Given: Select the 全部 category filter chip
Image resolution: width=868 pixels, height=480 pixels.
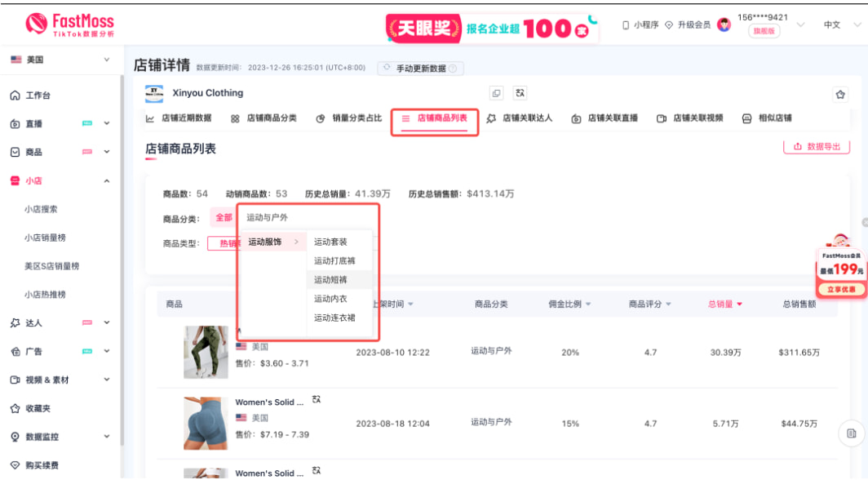Looking at the screenshot, I should coord(224,217).
